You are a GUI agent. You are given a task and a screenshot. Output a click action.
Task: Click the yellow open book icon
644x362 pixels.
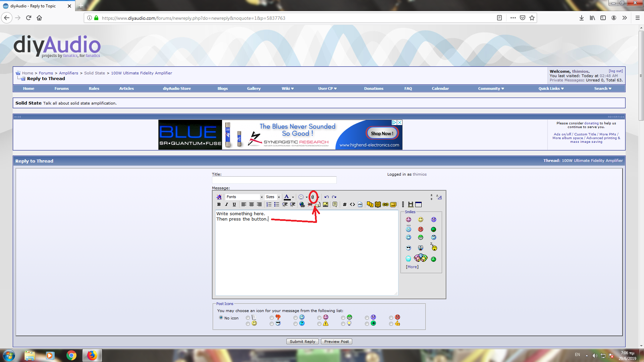pyautogui.click(x=378, y=204)
